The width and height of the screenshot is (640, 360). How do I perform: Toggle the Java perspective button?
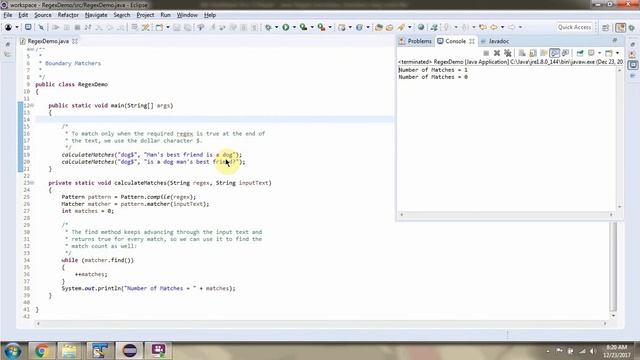tap(620, 27)
